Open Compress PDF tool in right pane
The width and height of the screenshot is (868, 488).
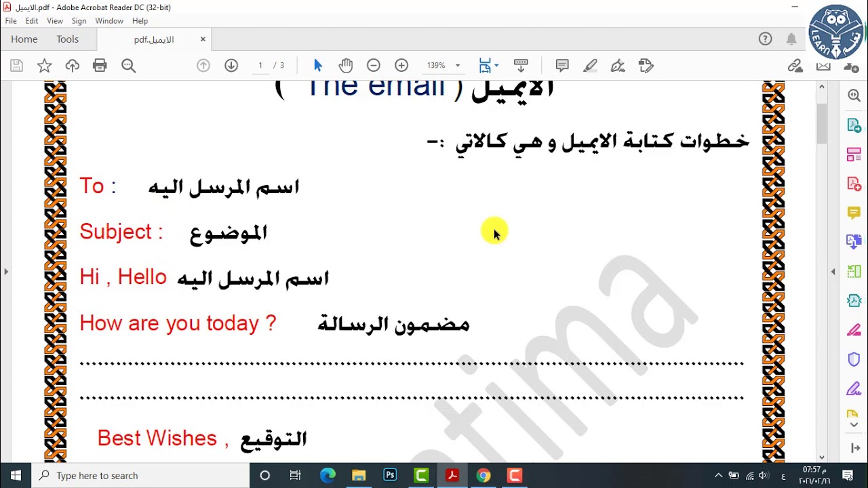click(x=854, y=300)
